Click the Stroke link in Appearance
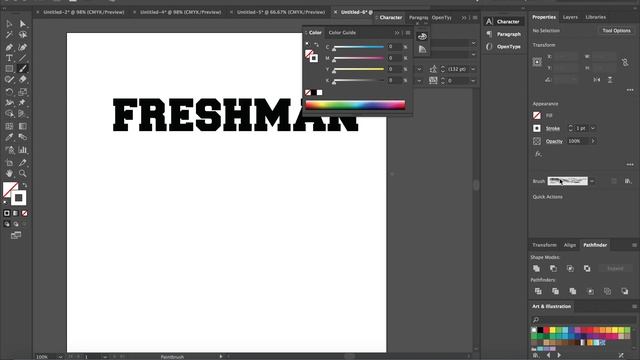Image resolution: width=640 pixels, height=360 pixels. click(x=553, y=128)
